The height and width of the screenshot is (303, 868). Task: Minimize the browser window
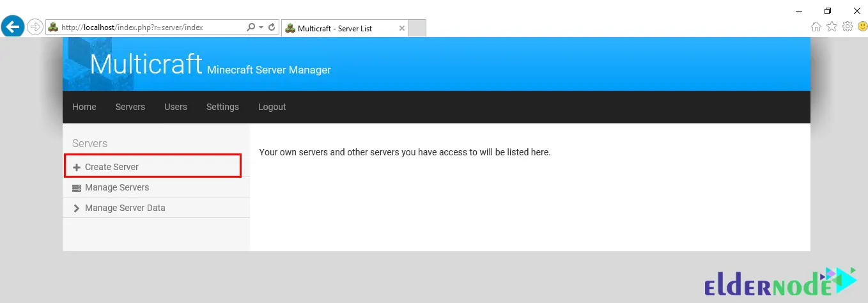pos(799,10)
